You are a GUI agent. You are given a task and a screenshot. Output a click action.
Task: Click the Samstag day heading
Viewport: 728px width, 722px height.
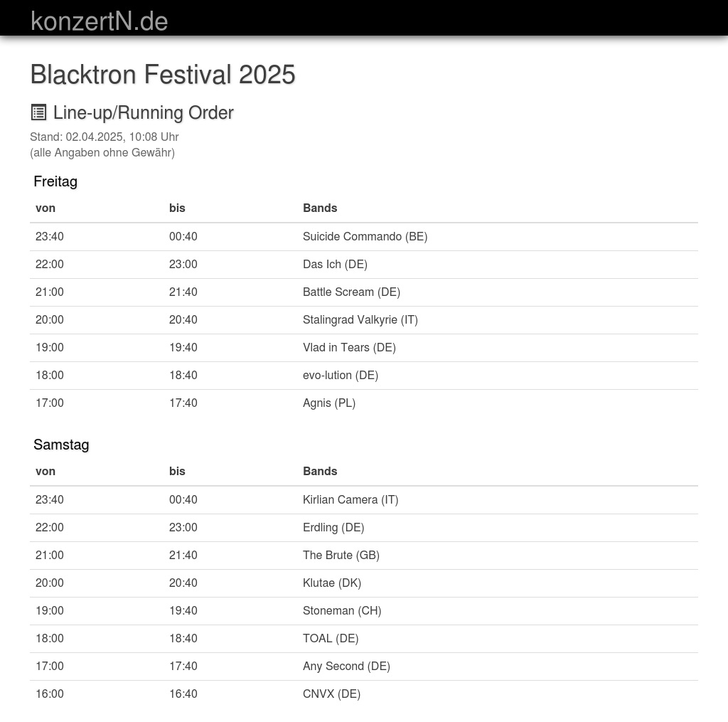[61, 445]
